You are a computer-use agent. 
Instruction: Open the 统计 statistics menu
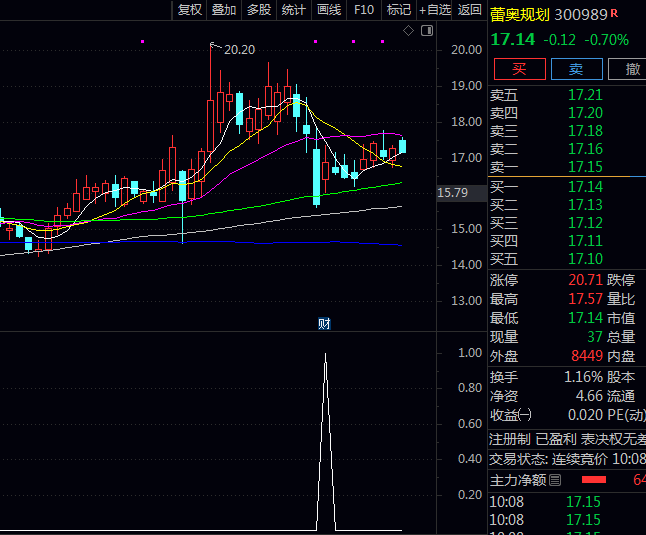coord(294,10)
